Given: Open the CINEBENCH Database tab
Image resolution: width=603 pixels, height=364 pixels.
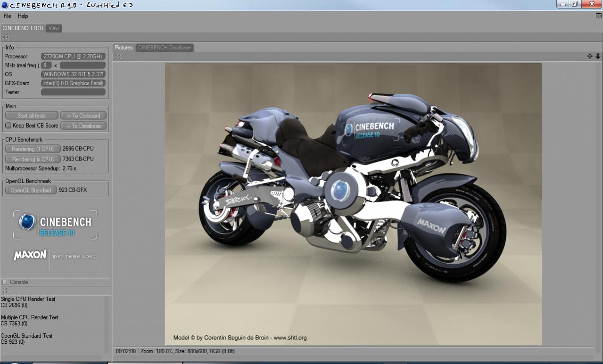Looking at the screenshot, I should pos(165,48).
